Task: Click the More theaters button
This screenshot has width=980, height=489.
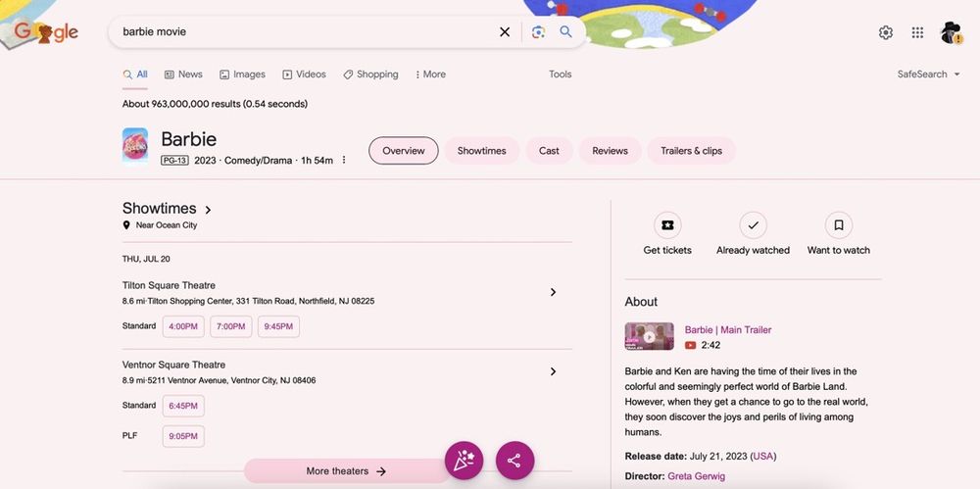Action: click(x=346, y=470)
